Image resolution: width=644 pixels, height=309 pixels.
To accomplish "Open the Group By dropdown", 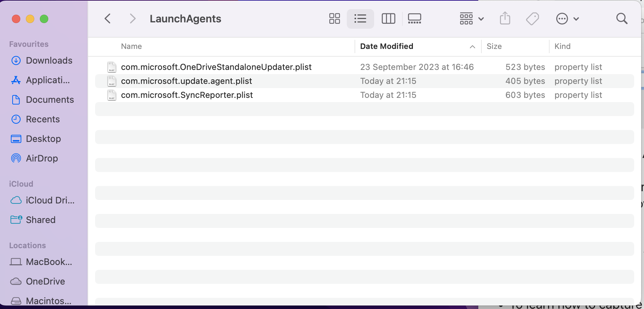I will pyautogui.click(x=472, y=19).
